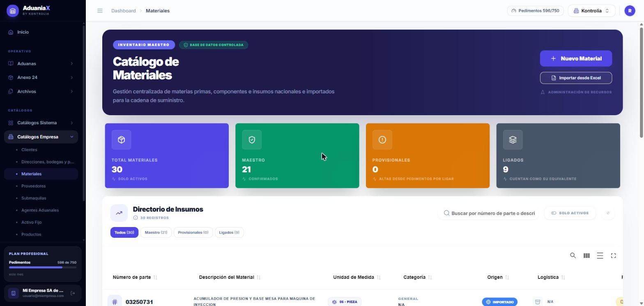Select the Maestro (21) tab
The image size is (644, 306).
(x=156, y=232)
